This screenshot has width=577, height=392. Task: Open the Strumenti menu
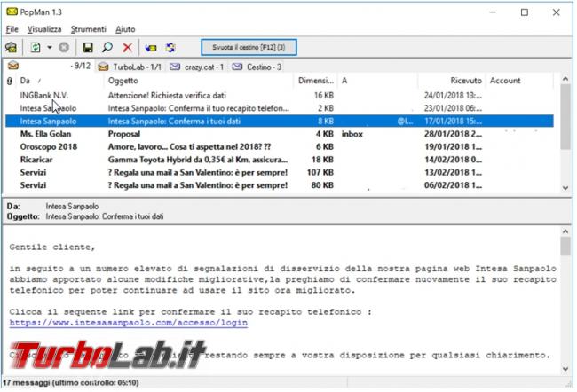pyautogui.click(x=88, y=29)
